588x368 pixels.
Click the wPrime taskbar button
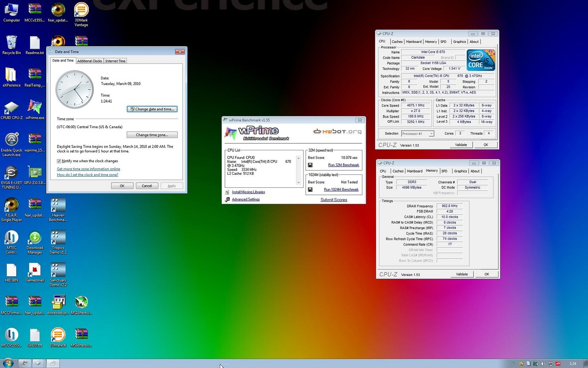tap(25, 363)
